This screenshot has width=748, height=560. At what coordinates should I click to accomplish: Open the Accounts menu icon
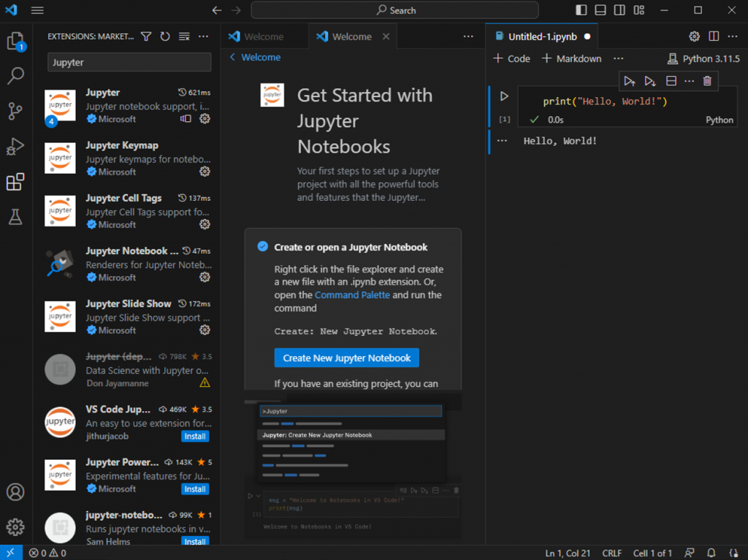pyautogui.click(x=15, y=492)
